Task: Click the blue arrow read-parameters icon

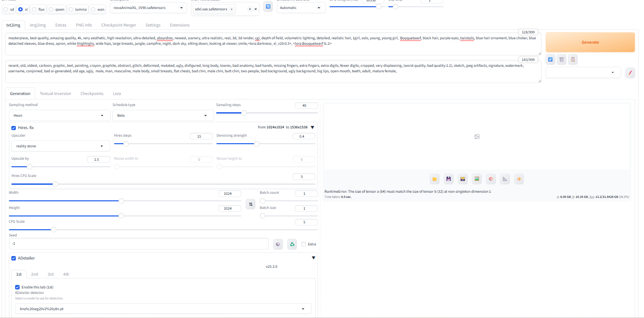Action: 551,60
